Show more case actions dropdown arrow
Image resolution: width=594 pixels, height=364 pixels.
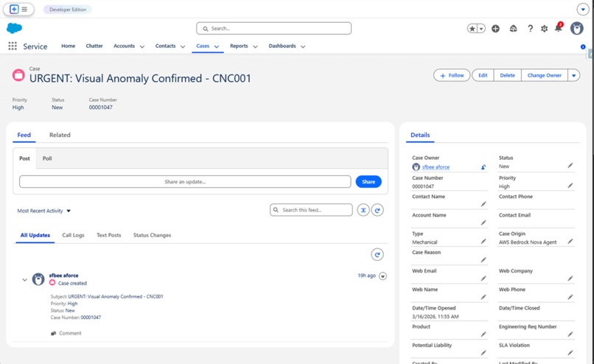[573, 75]
